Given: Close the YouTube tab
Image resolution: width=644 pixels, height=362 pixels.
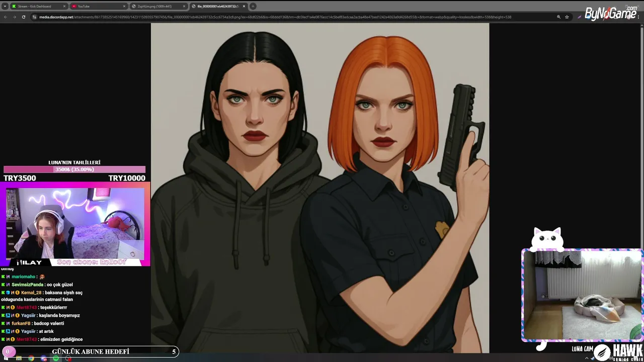Looking at the screenshot, I should pyautogui.click(x=124, y=6).
